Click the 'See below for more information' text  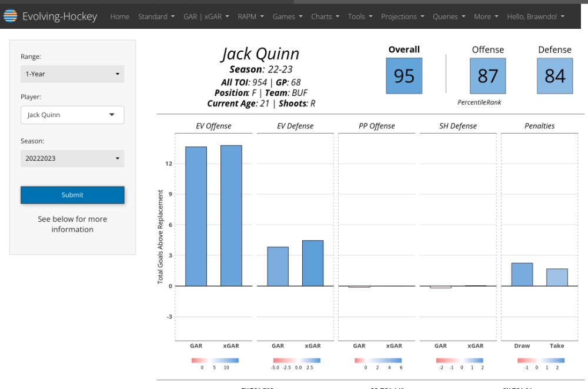tap(72, 224)
